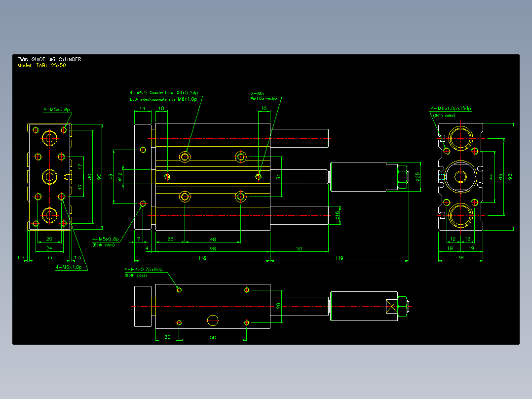Click the 58 hole spacing dimension
The width and height of the screenshot is (532, 399).
click(x=213, y=338)
